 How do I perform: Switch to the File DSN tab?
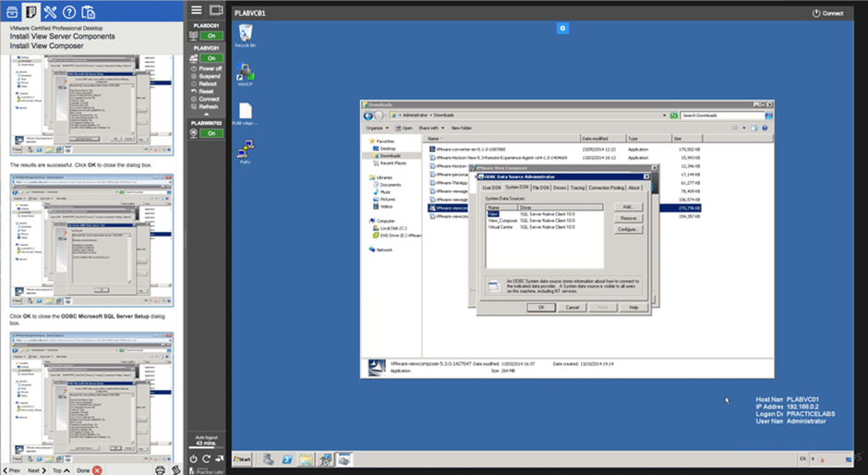click(x=541, y=188)
